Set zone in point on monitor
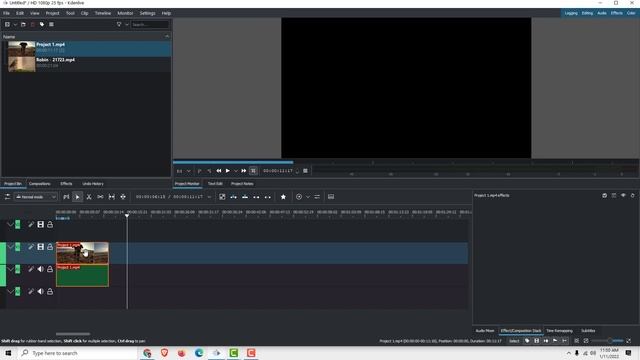The width and height of the screenshot is (640, 360). (x=200, y=171)
